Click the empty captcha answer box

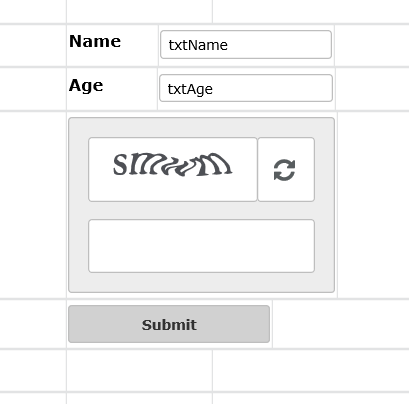(x=201, y=246)
